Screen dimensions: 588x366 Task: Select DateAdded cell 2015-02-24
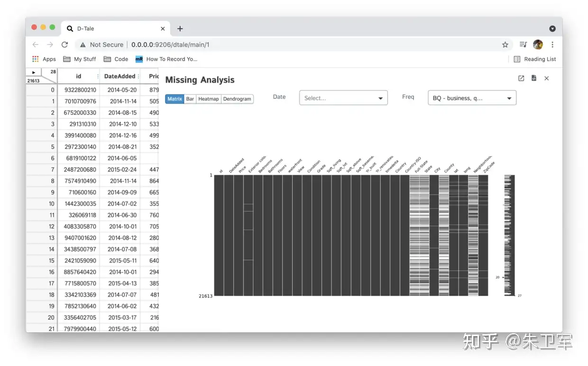(120, 169)
